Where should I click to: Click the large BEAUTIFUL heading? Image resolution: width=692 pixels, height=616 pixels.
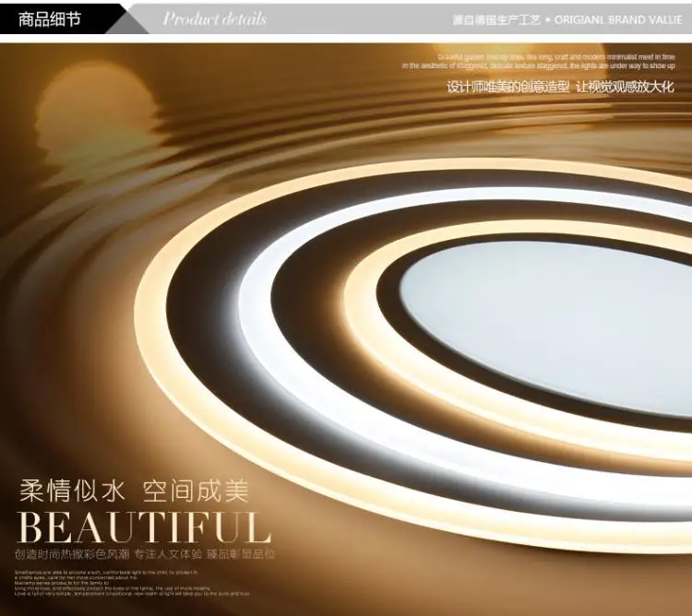pos(144,527)
